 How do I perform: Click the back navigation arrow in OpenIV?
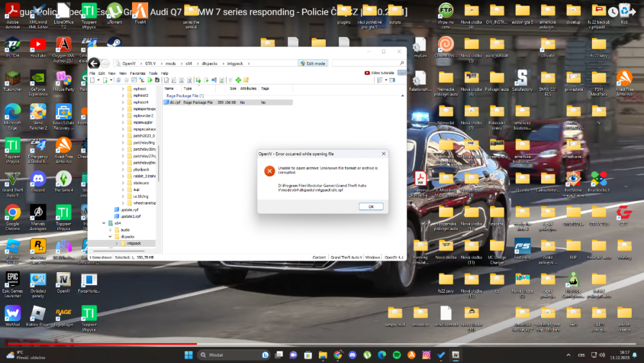coord(94,63)
